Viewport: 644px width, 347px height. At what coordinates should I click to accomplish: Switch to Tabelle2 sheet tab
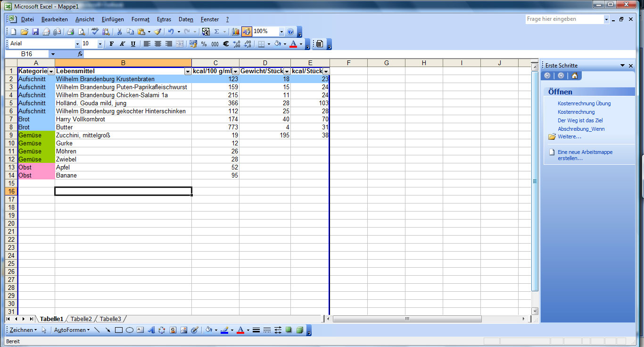(x=81, y=319)
